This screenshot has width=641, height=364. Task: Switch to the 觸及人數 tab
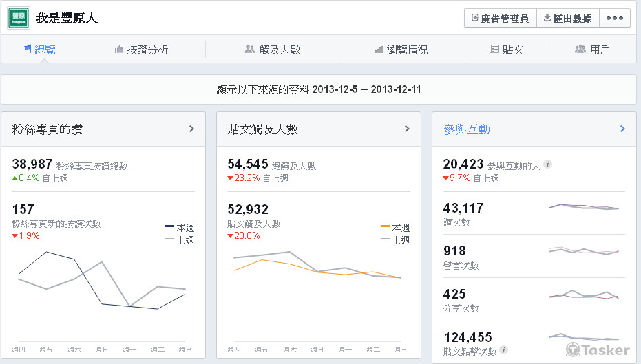(x=273, y=50)
